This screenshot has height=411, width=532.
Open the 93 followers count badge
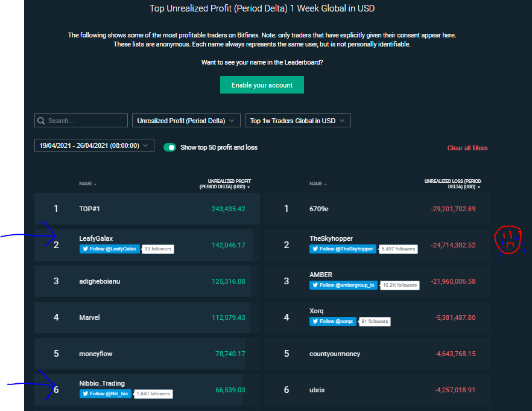[158, 249]
